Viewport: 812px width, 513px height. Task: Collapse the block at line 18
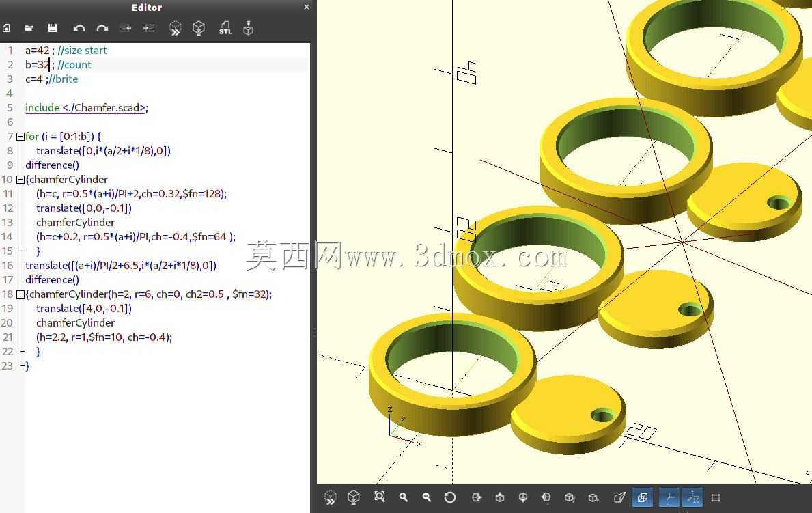[20, 294]
